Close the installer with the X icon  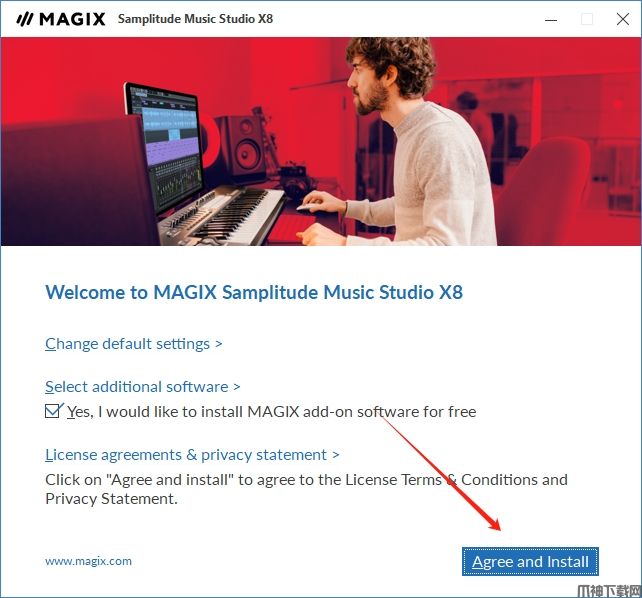(623, 19)
